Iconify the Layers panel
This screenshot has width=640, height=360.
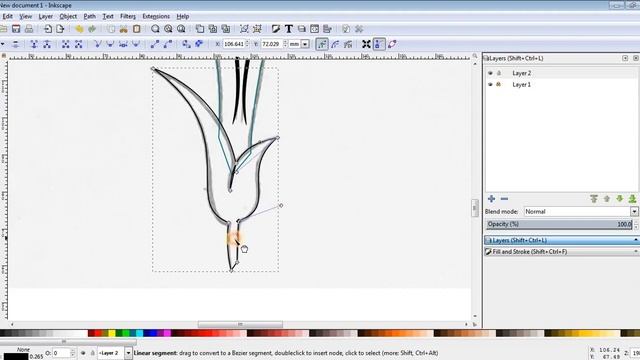click(x=625, y=58)
